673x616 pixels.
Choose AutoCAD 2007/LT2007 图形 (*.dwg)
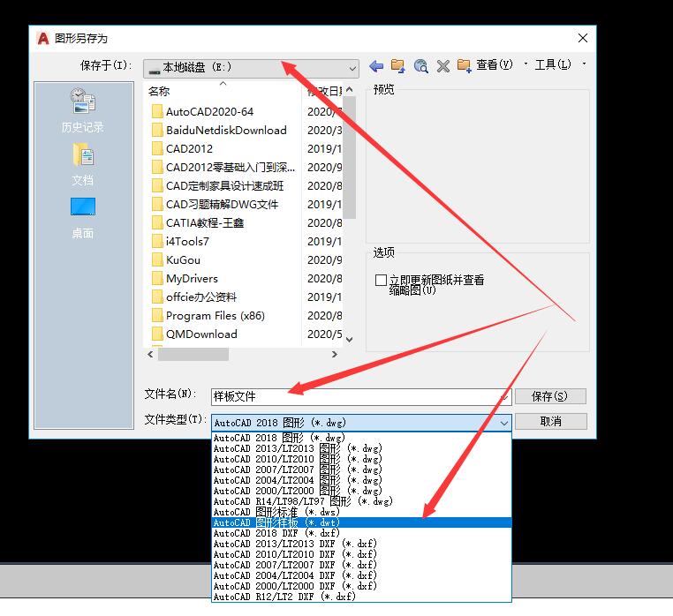(361, 470)
